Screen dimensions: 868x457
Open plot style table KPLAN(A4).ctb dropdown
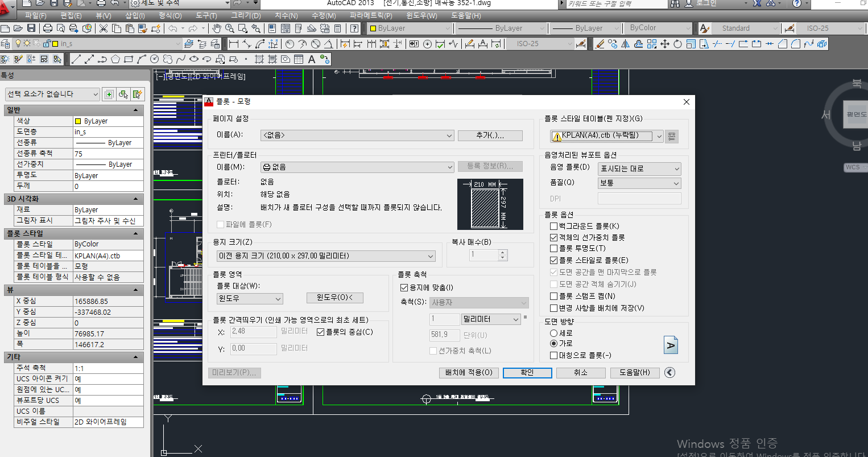click(x=606, y=136)
